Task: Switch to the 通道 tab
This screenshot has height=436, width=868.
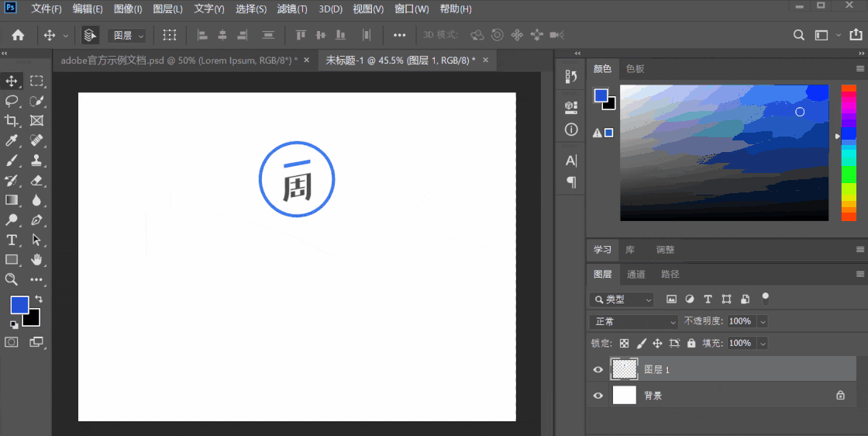Action: [636, 274]
